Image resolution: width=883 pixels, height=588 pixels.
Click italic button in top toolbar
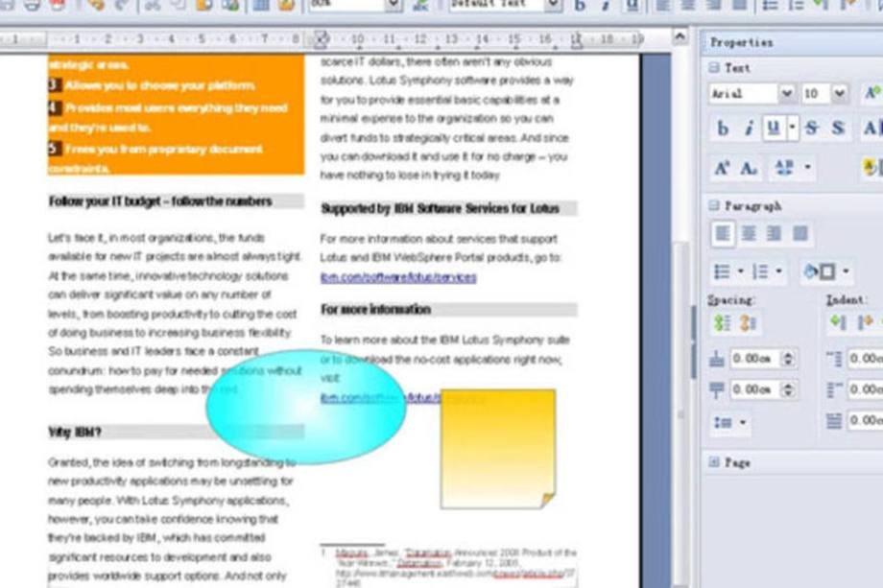coord(606,6)
